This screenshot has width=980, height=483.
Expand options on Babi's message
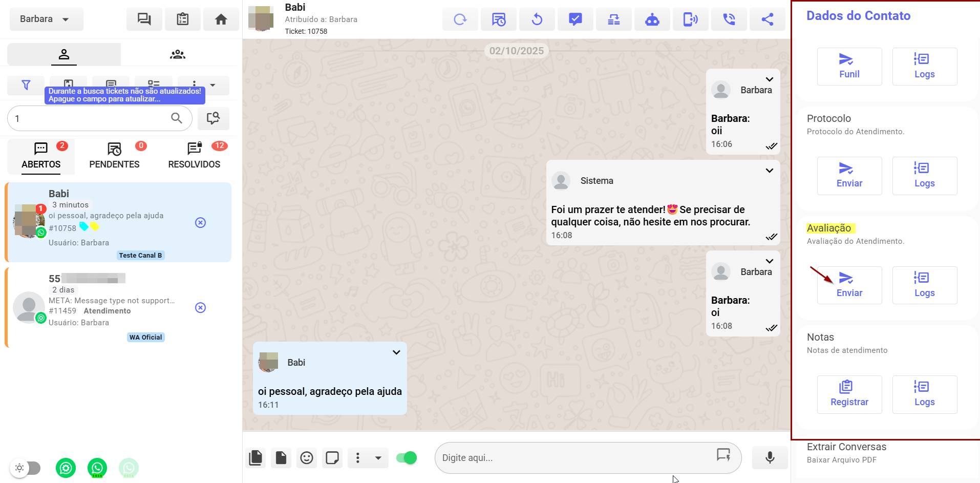pos(396,352)
